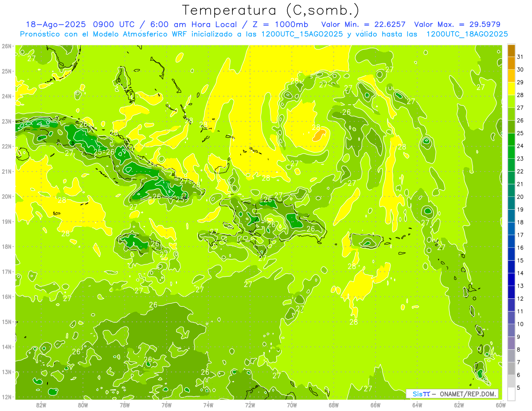Viewport: 532px width, 411px height.
Task: Click the '62W' longitude axis label
Action: [x=459, y=405]
